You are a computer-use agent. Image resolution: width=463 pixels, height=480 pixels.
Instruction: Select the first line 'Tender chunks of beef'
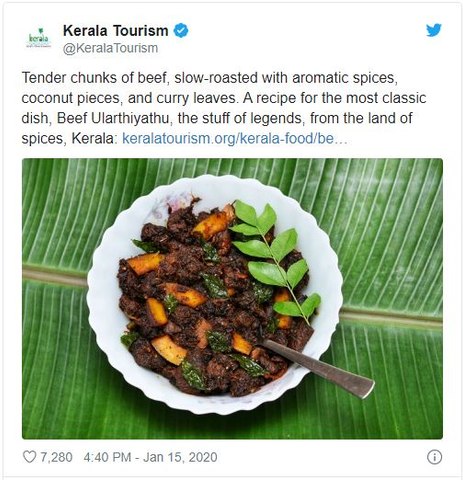(x=94, y=78)
